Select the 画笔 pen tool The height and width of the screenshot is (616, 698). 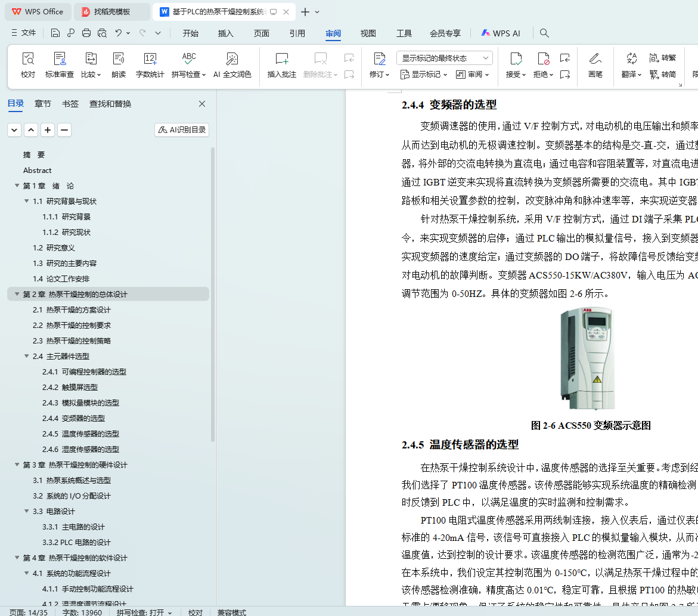(595, 65)
